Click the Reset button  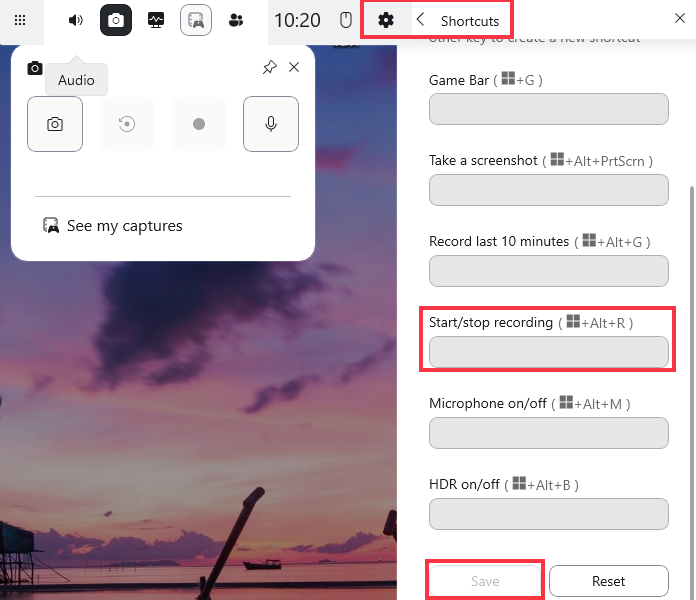[x=609, y=581]
